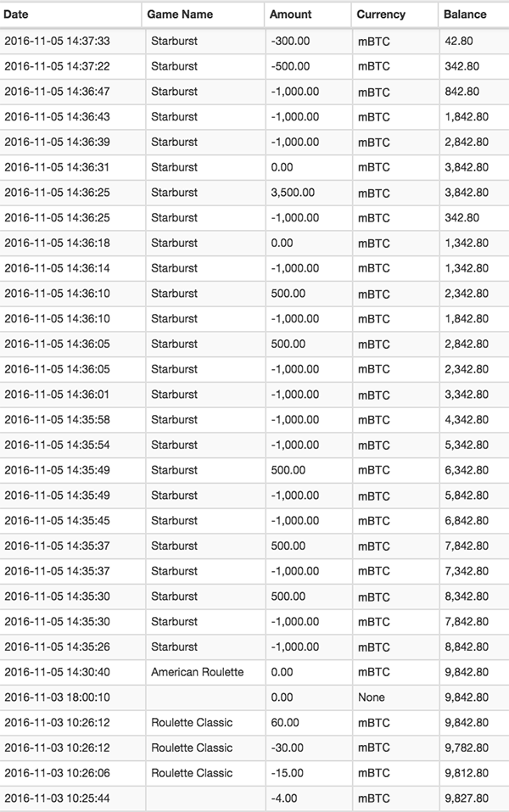
Task: Select the row with currency None
Action: pyautogui.click(x=255, y=697)
